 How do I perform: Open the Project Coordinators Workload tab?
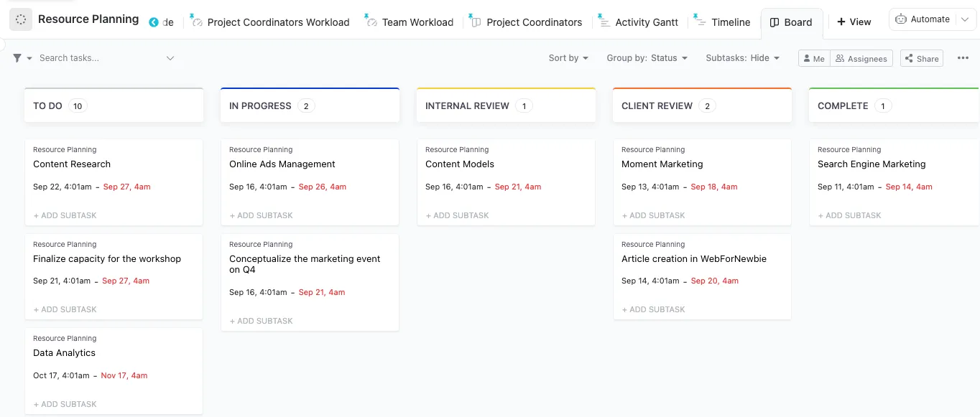(x=278, y=22)
